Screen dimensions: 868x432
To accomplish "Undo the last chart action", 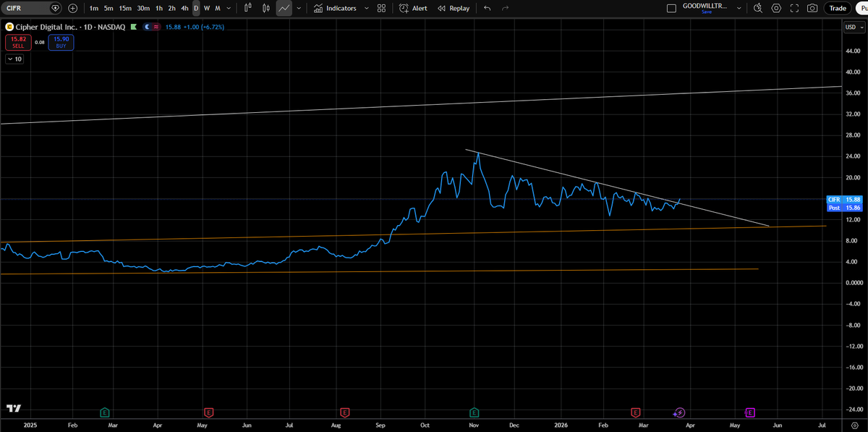I will pos(487,8).
